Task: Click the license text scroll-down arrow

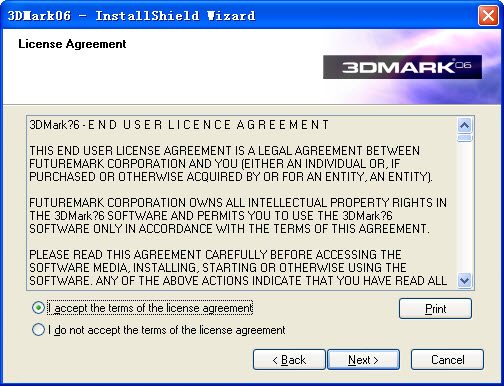Action: pos(465,280)
